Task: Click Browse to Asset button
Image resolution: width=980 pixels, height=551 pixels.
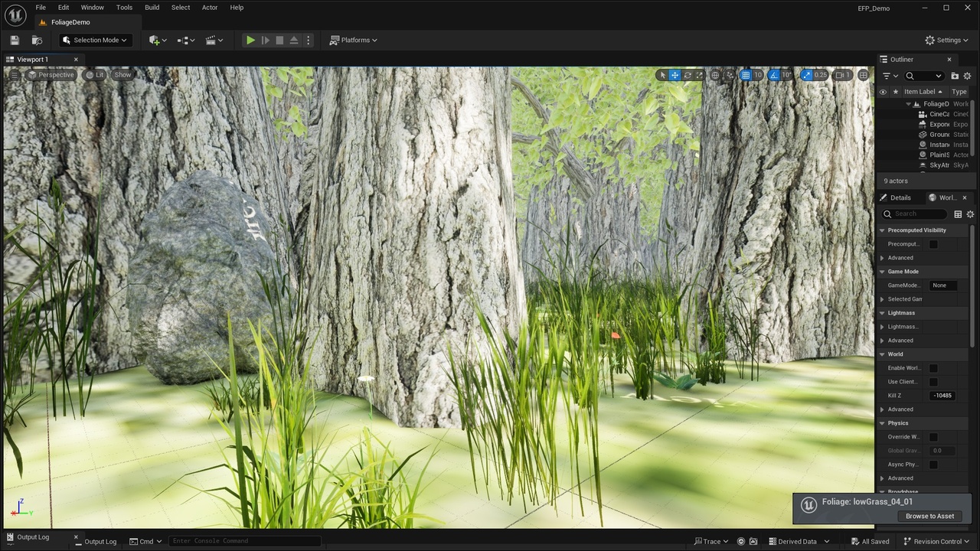Action: coord(930,516)
